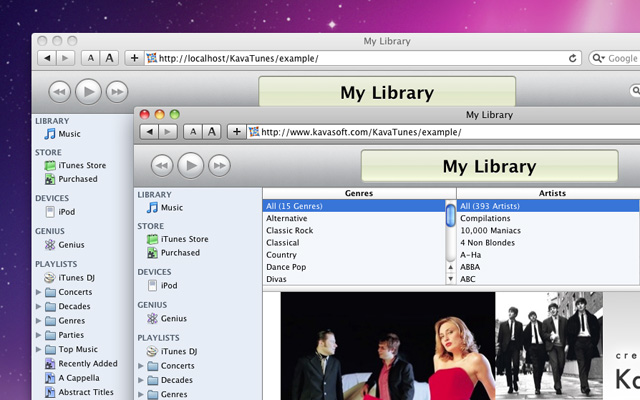Expand Parties folder in rear window

click(38, 335)
